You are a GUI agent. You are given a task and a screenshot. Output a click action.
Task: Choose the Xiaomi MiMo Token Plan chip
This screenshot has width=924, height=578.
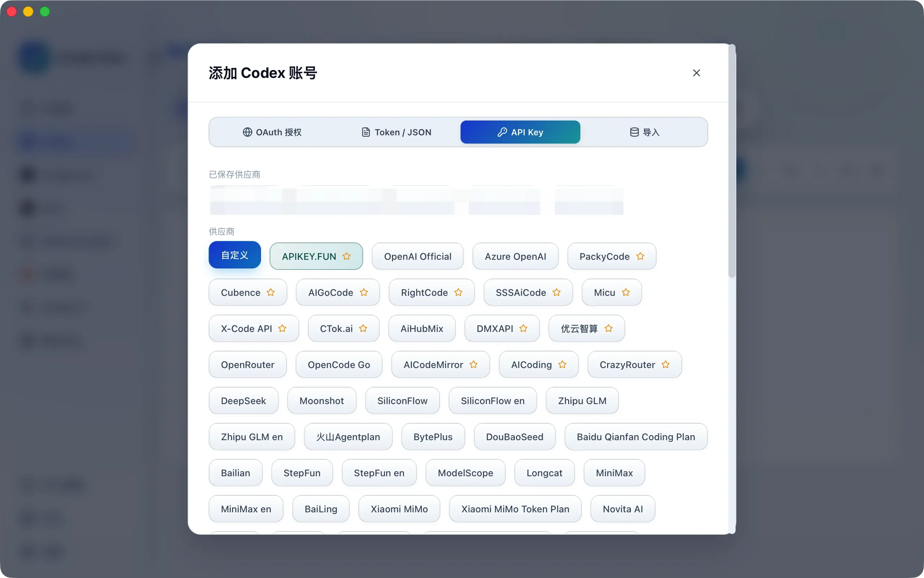pos(515,509)
